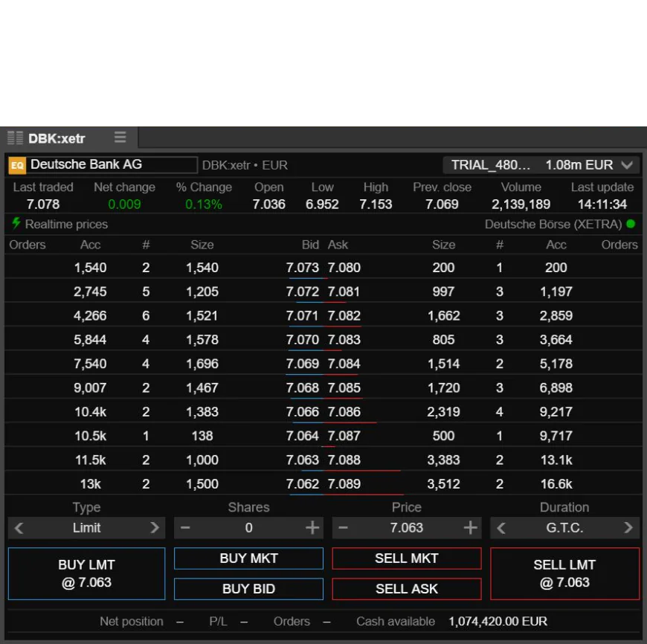Open the DBK:xetr tab hamburger menu
Viewport: 647px width, 644px height.
pos(120,137)
